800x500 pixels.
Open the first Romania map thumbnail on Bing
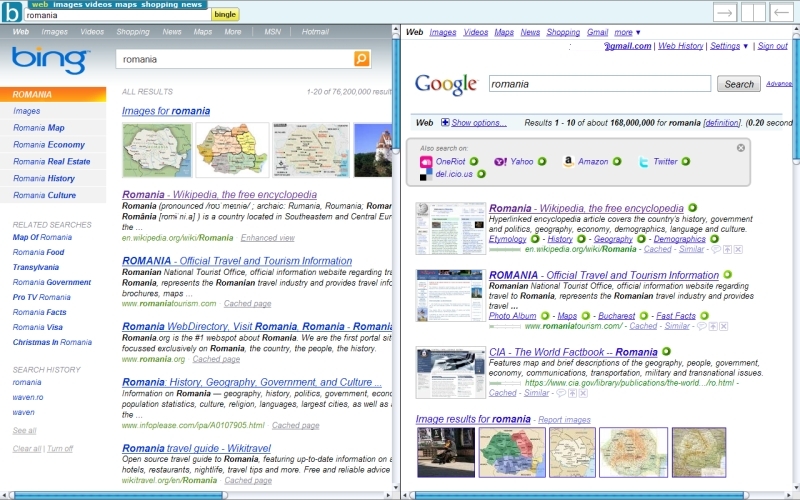point(158,150)
